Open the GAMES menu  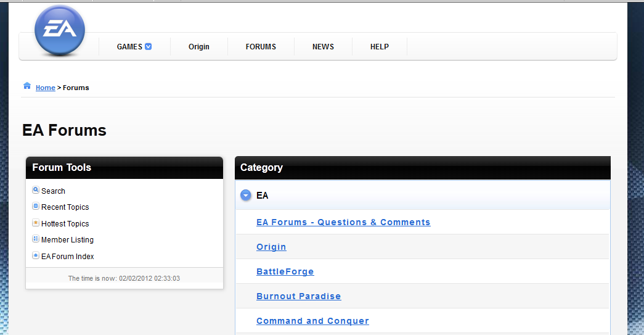click(x=129, y=47)
